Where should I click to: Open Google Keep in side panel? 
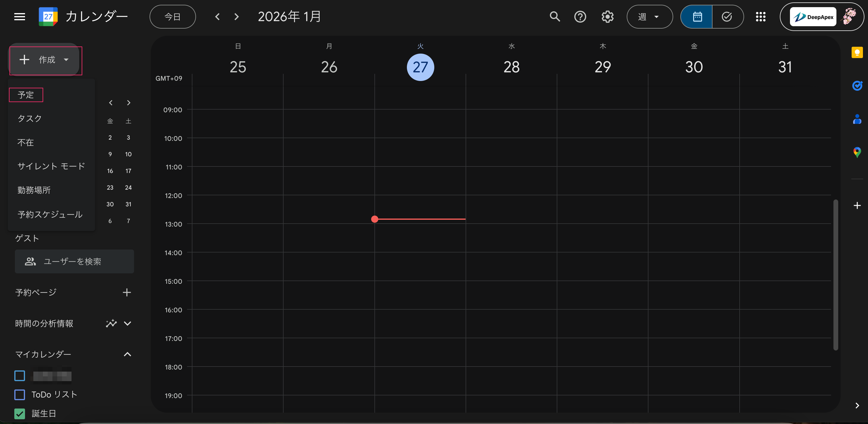[x=857, y=52]
